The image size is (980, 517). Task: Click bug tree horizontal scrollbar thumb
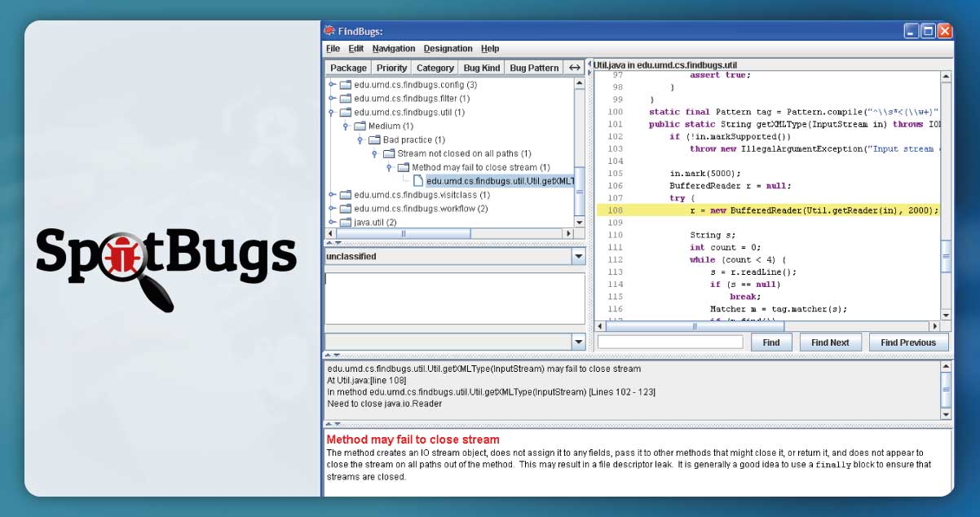[404, 233]
